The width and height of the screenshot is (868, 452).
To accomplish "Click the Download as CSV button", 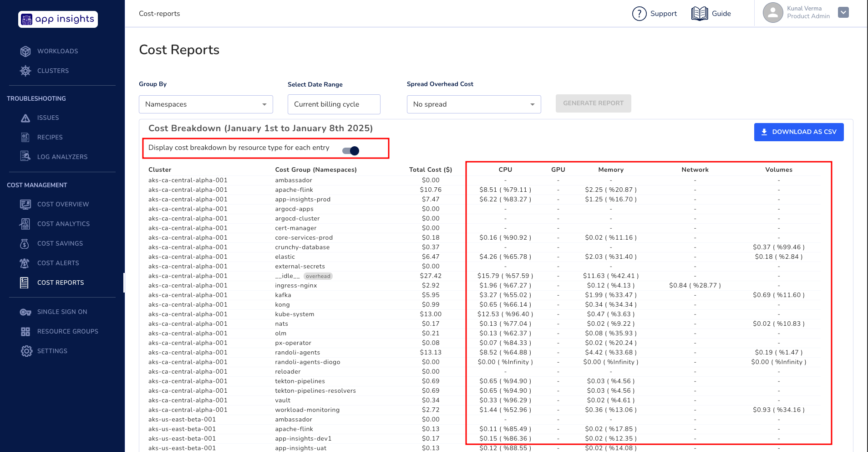I will pos(798,132).
